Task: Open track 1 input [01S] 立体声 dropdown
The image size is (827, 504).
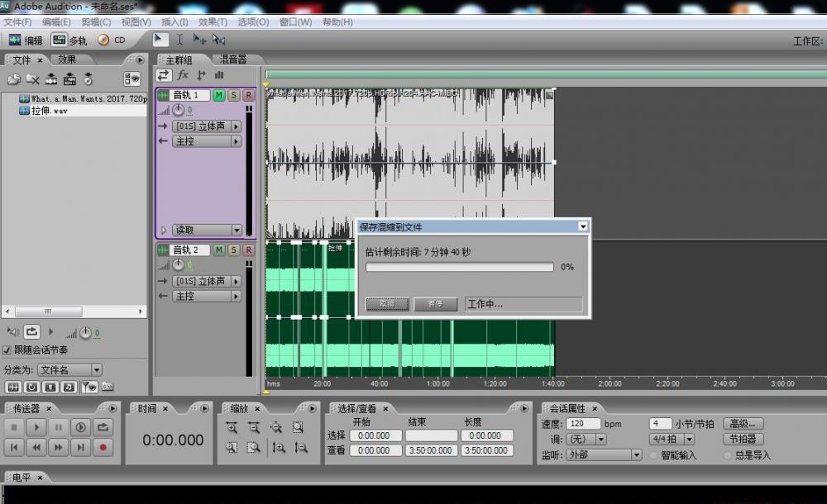Action: 207,126
